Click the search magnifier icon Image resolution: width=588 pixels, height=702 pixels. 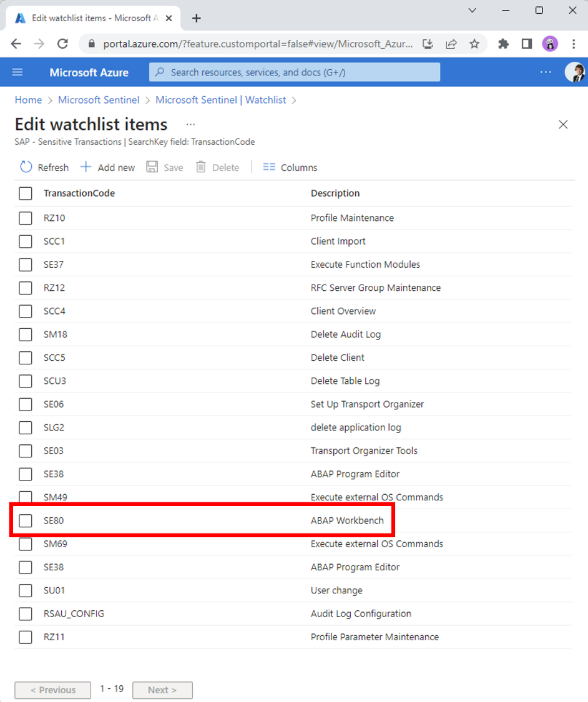coord(160,72)
